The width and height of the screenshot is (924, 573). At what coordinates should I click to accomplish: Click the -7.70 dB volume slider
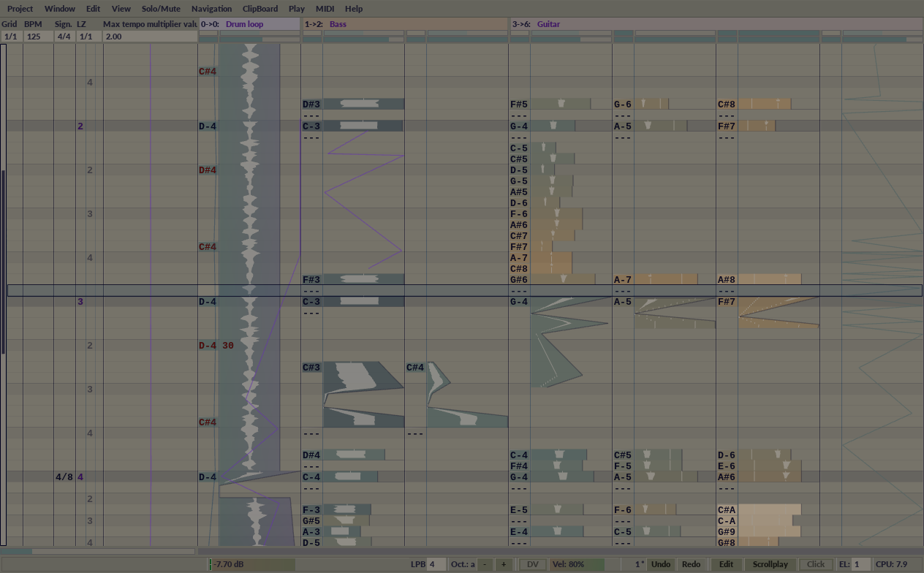(x=251, y=564)
